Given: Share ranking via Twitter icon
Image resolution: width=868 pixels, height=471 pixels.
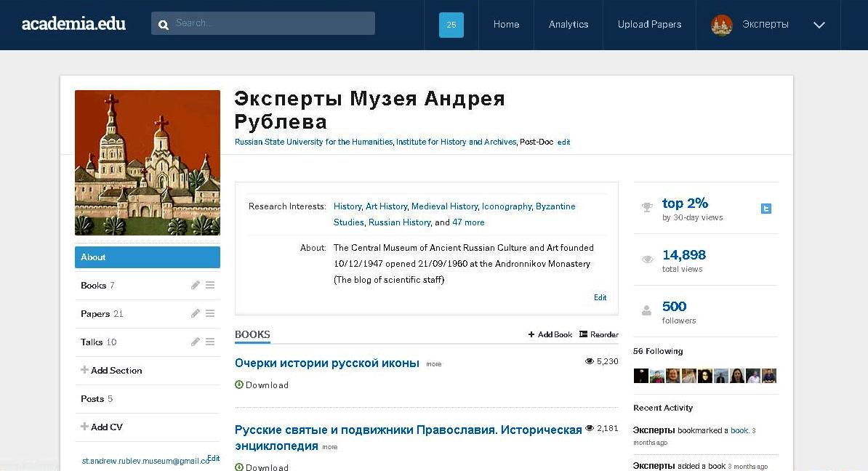Looking at the screenshot, I should (x=766, y=209).
